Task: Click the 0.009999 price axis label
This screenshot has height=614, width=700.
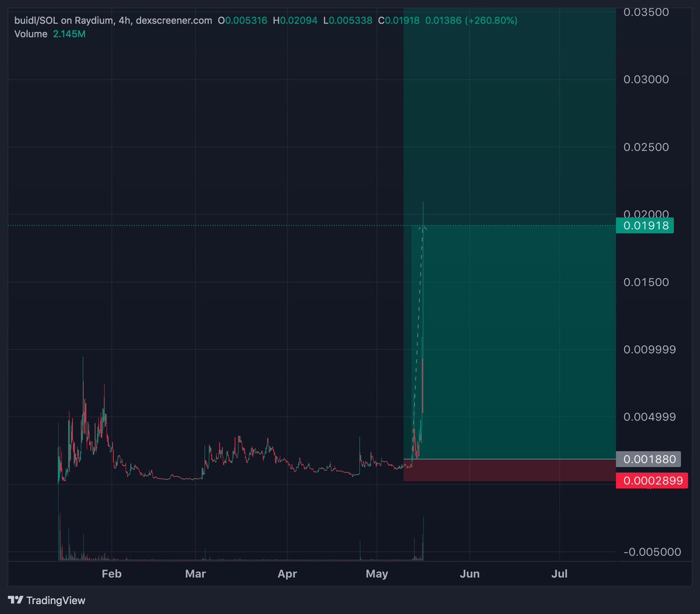Action: tap(649, 349)
